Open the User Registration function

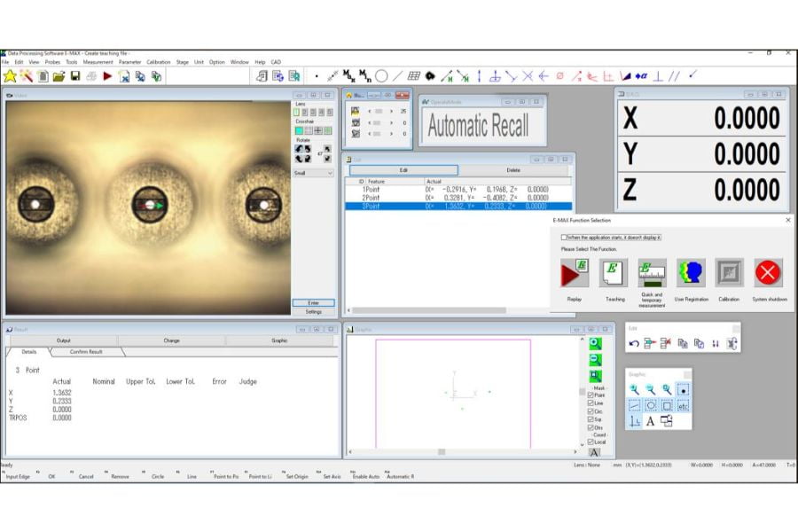(691, 273)
